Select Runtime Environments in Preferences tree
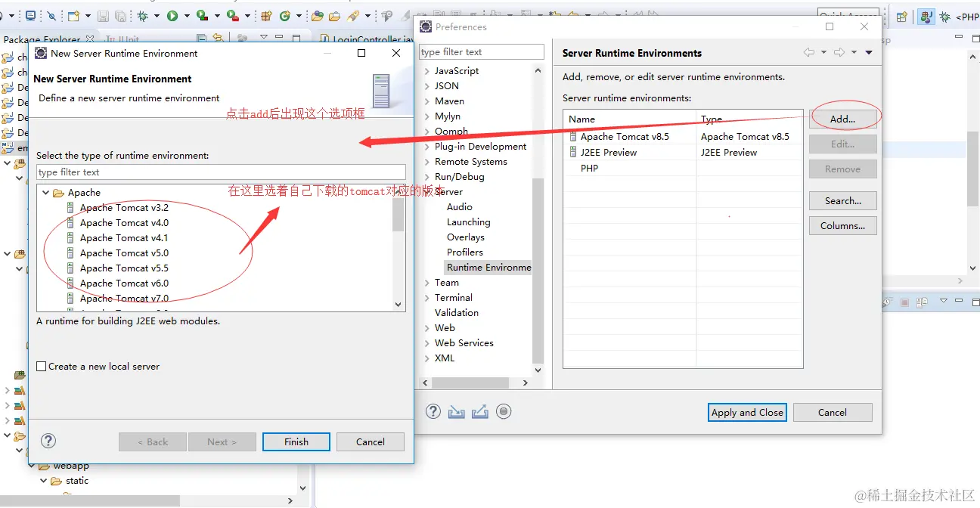Image resolution: width=980 pixels, height=508 pixels. [x=488, y=268]
